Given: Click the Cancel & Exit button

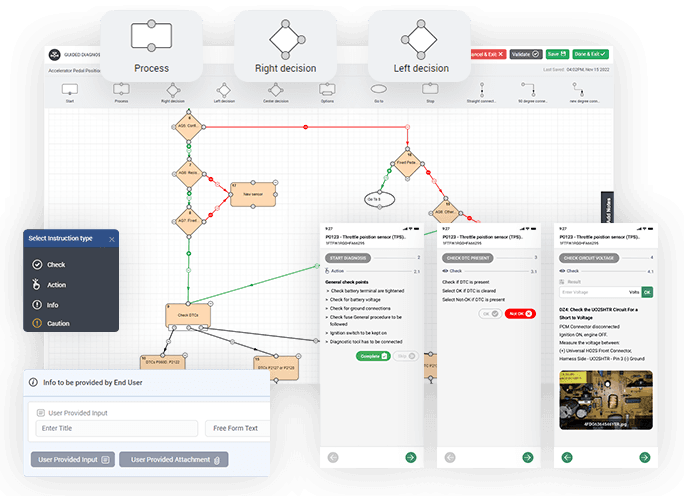Looking at the screenshot, I should pyautogui.click(x=488, y=54).
